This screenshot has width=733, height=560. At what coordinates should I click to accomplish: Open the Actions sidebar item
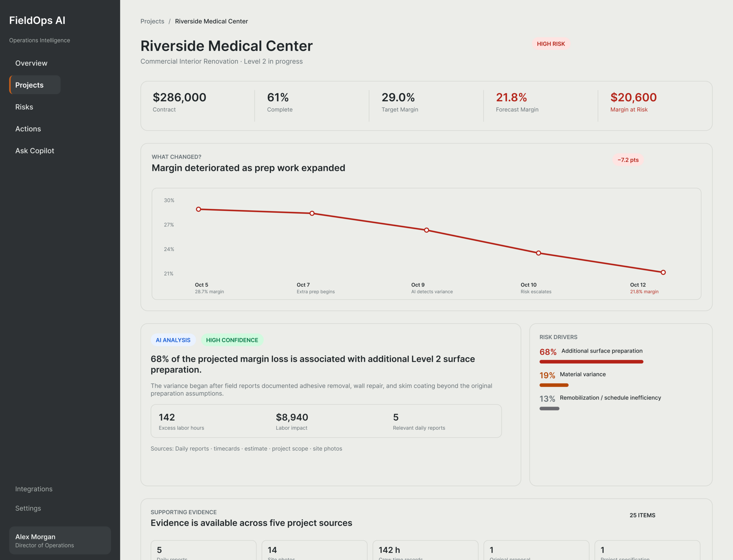tap(28, 129)
